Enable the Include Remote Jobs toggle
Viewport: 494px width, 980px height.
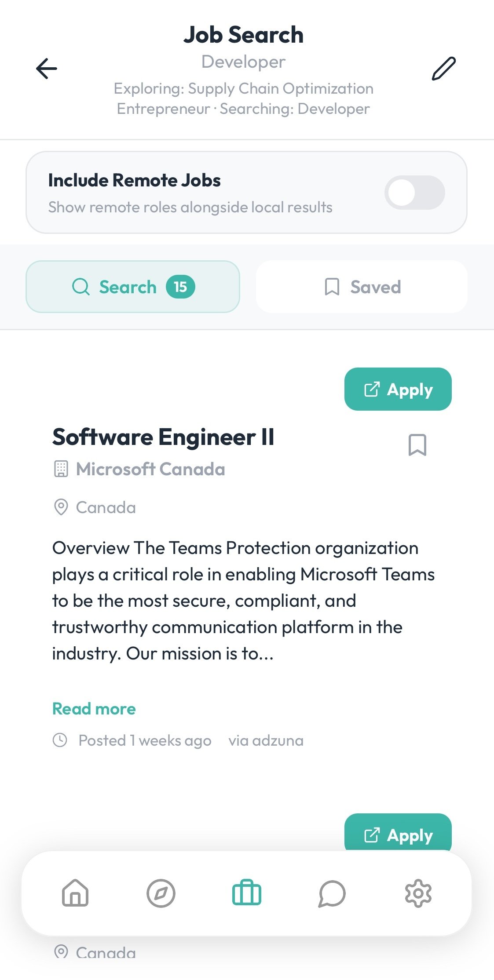coord(414,193)
